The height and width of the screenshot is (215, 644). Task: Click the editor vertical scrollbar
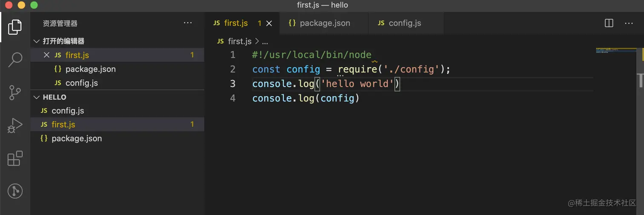pyautogui.click(x=640, y=80)
